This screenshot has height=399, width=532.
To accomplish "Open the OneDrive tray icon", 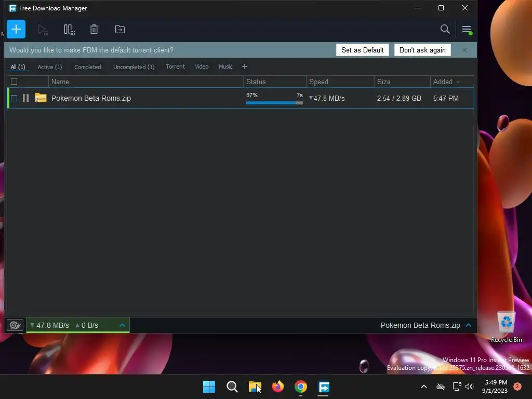I will tap(441, 386).
